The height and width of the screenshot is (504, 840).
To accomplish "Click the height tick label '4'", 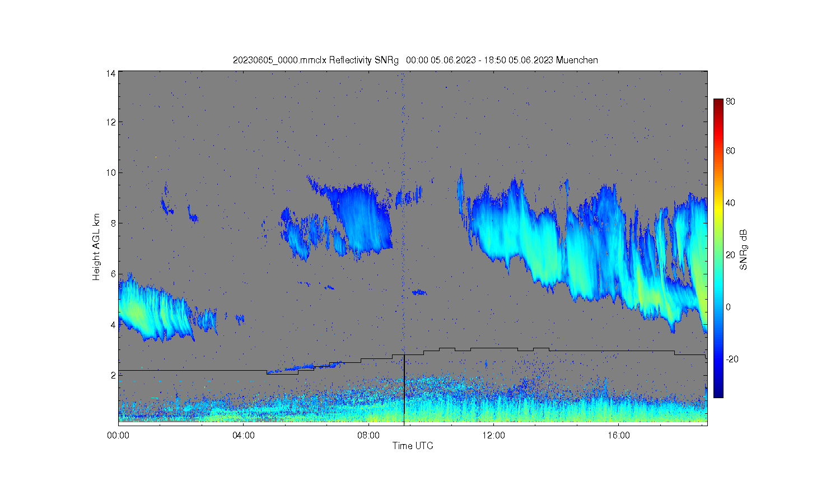I will [113, 324].
